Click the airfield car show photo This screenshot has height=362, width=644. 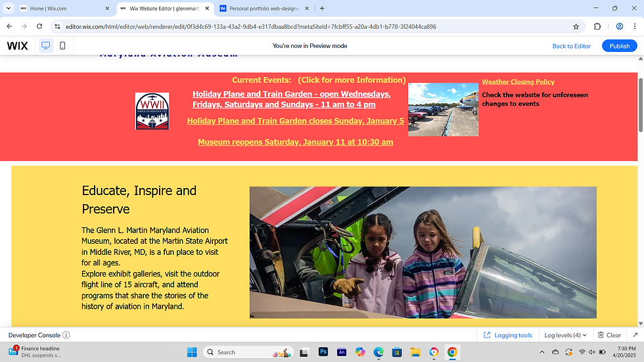point(443,110)
